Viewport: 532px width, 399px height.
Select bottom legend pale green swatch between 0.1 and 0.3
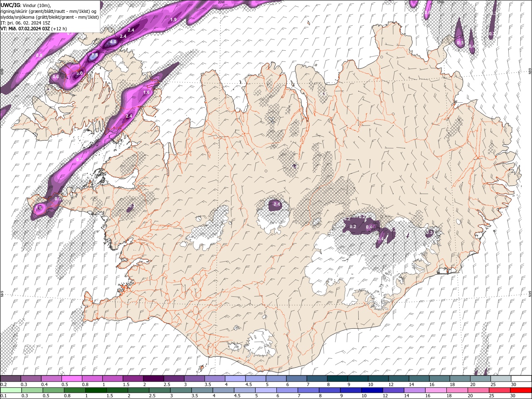coord(11,390)
